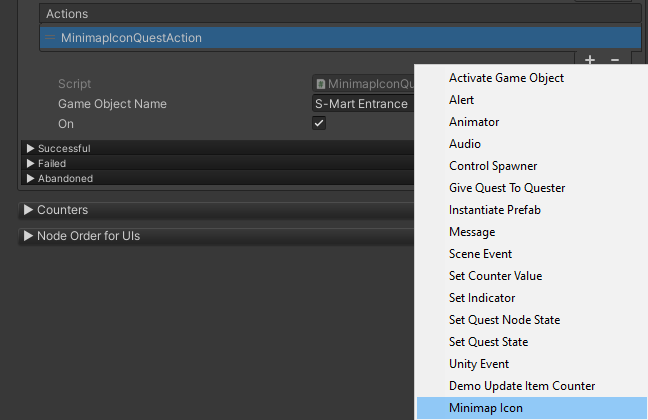The height and width of the screenshot is (420, 648).
Task: Choose Minimap Icon from menu
Action: [x=531, y=408]
